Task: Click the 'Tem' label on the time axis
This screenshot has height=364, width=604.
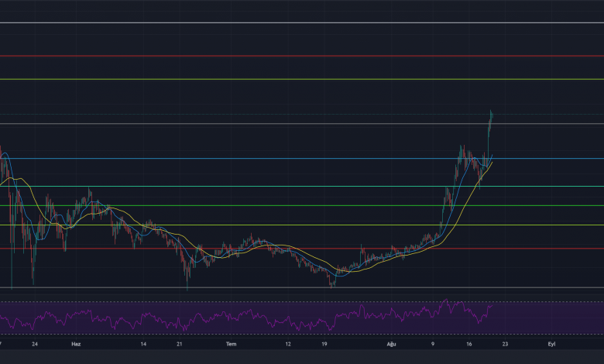Action: pos(231,344)
